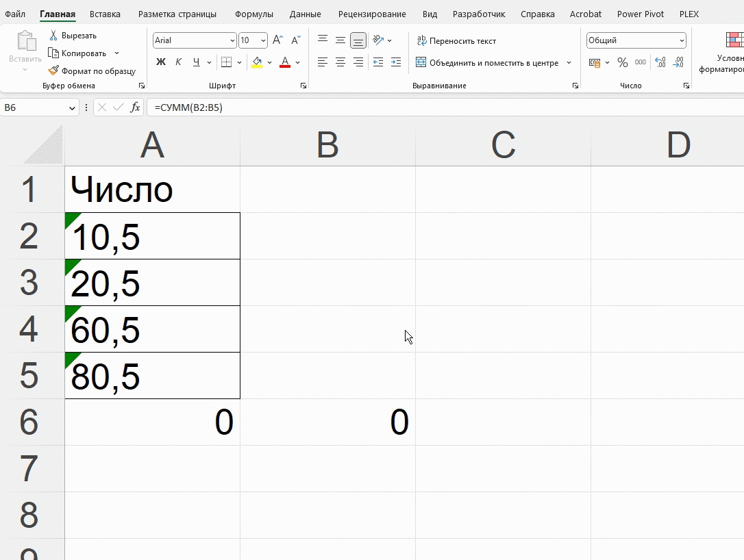Open the File (Файл) tab
744x560 pixels.
(x=15, y=14)
